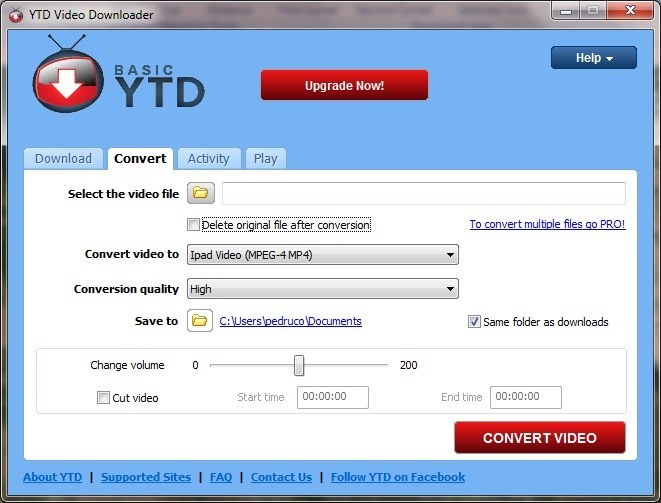Switch to the Download tab
Screen dimensions: 661x503
pyautogui.click(x=63, y=158)
